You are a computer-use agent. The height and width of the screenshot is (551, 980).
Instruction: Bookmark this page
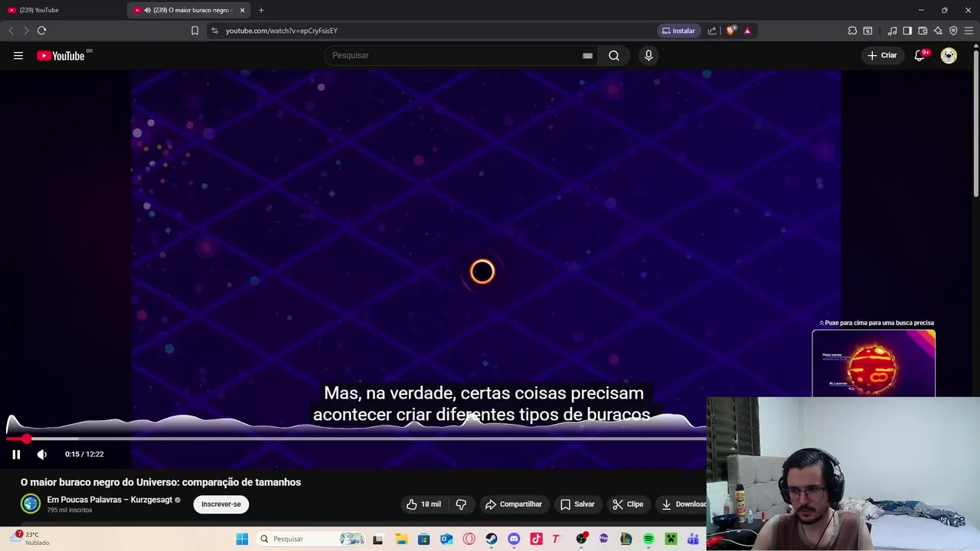point(194,31)
